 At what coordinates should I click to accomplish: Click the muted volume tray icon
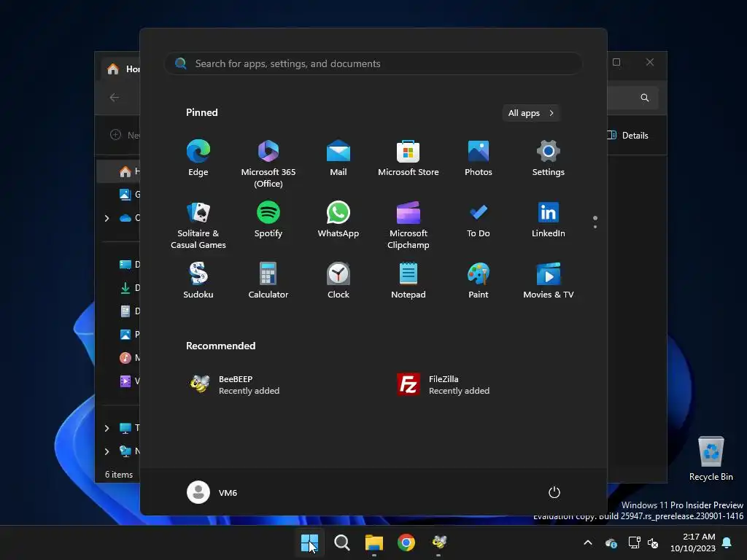coord(653,542)
